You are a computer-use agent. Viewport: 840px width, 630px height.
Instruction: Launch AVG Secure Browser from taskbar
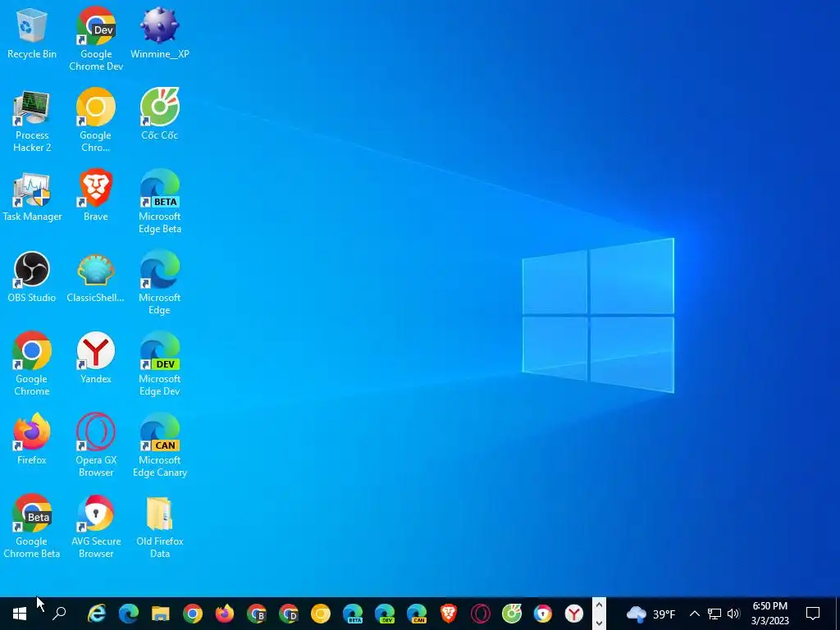(543, 614)
